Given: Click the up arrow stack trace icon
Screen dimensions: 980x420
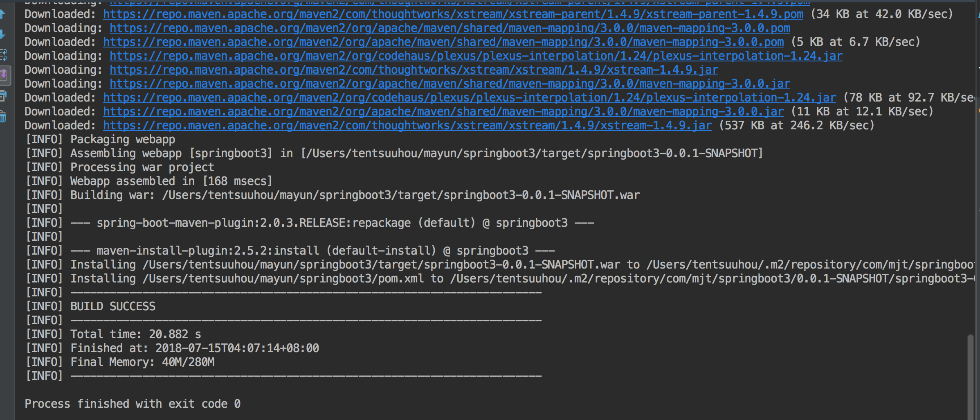Looking at the screenshot, I should [2, 14].
